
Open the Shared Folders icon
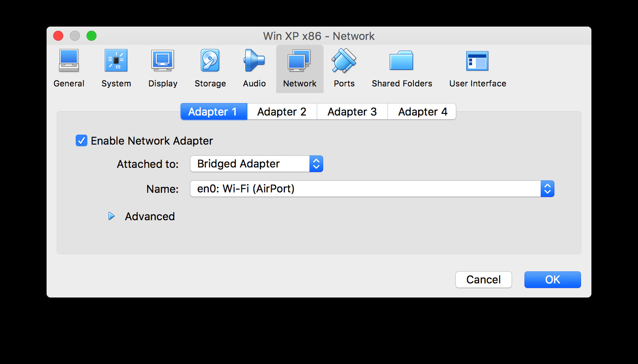pos(401,61)
